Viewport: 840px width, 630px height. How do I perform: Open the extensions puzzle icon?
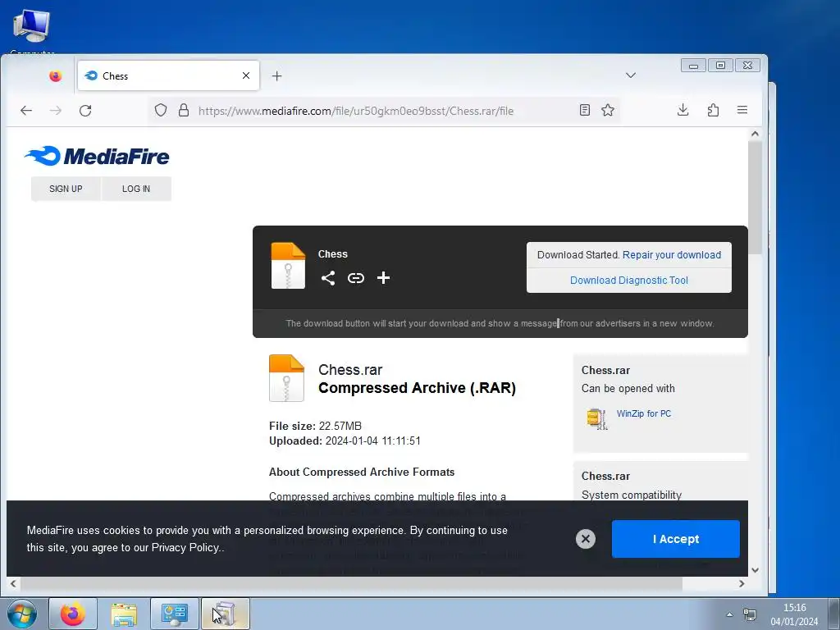point(713,110)
